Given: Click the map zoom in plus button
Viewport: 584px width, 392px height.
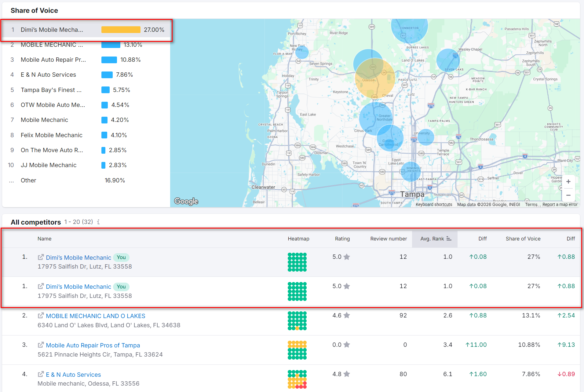Looking at the screenshot, I should [568, 182].
